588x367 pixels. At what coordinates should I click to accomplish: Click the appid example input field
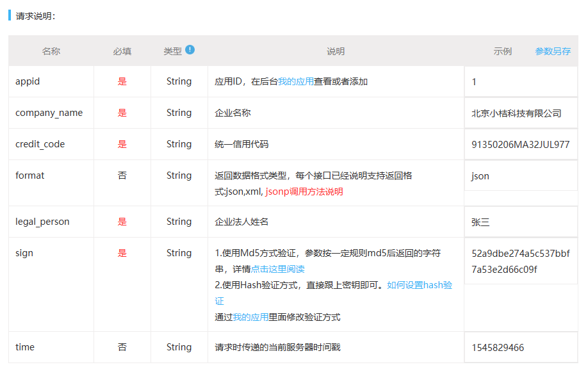[521, 82]
